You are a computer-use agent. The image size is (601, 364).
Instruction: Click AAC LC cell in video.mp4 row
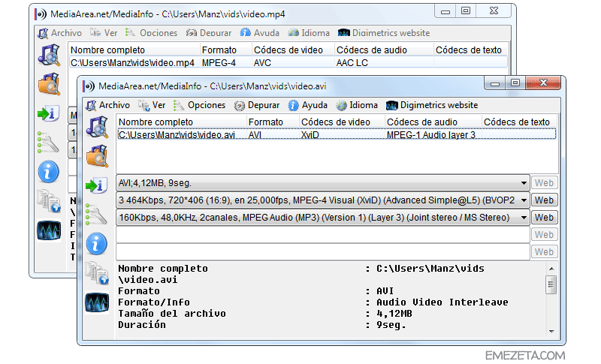(352, 63)
